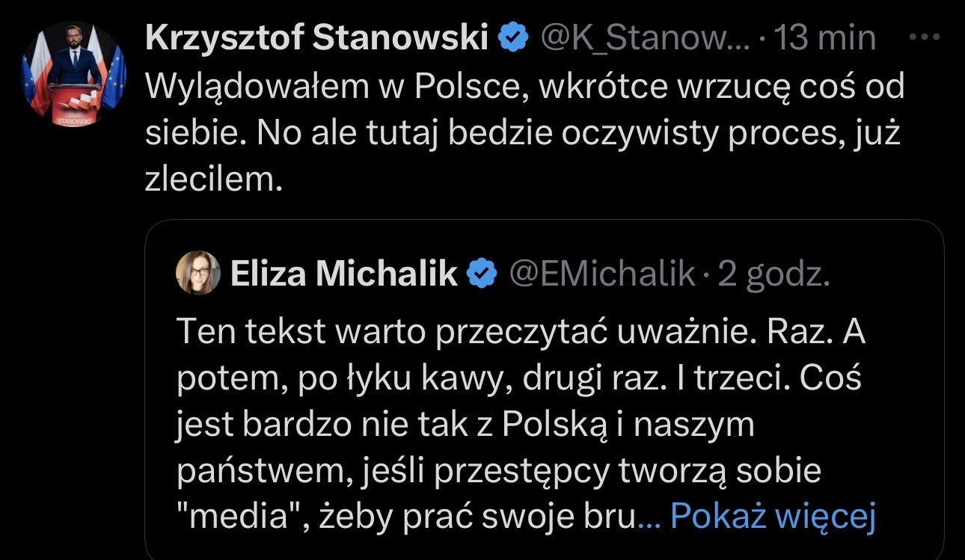Click the line starting 'Ten tekst warto'
965x560 pixels.
521,333
